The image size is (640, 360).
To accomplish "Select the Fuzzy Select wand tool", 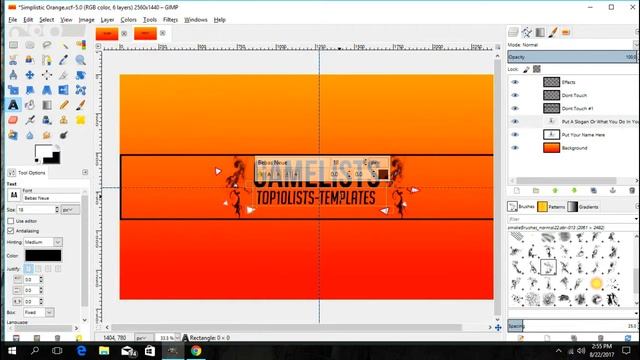I will (x=64, y=45).
